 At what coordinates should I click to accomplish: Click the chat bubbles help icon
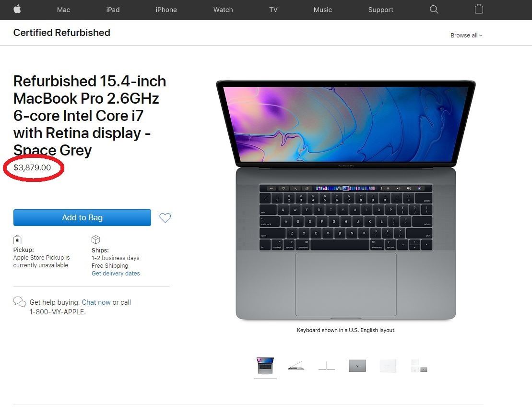coord(20,302)
